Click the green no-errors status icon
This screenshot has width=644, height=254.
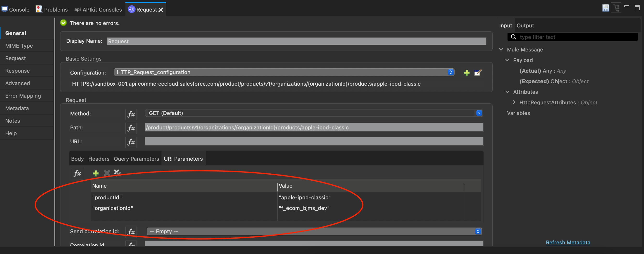63,23
